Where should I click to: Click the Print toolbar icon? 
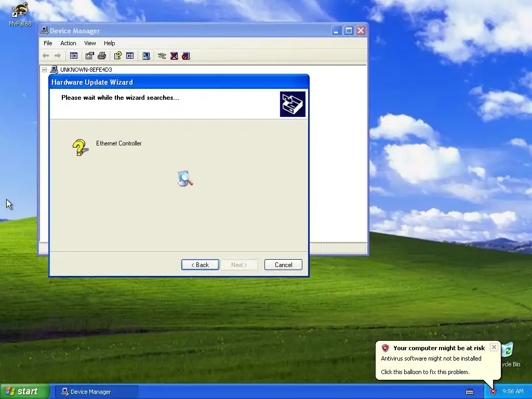point(102,56)
